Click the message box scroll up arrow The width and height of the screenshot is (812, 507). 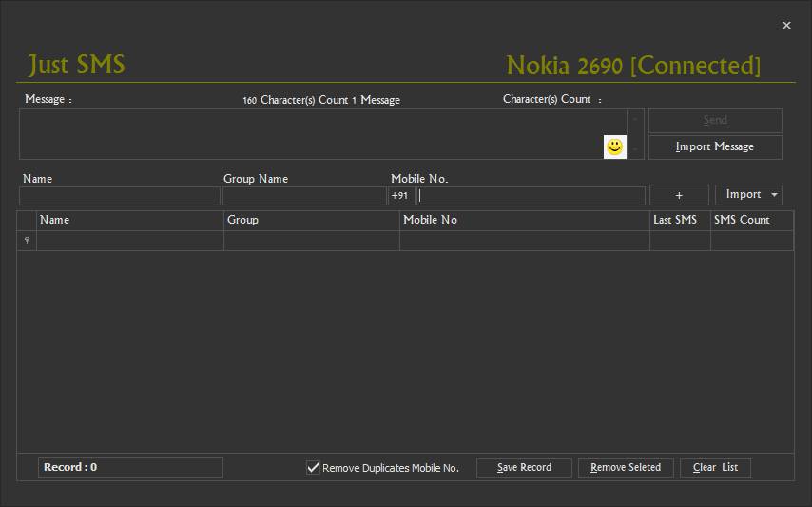[x=635, y=119]
